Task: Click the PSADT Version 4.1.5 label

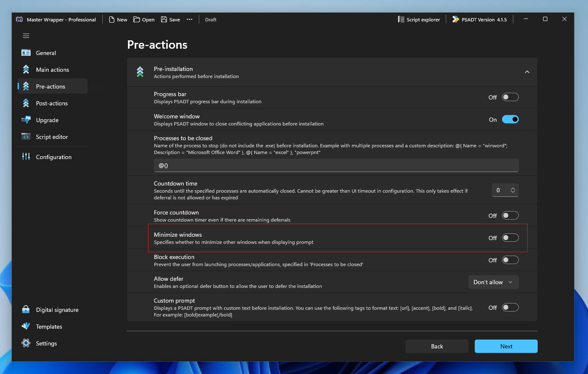Action: point(484,20)
